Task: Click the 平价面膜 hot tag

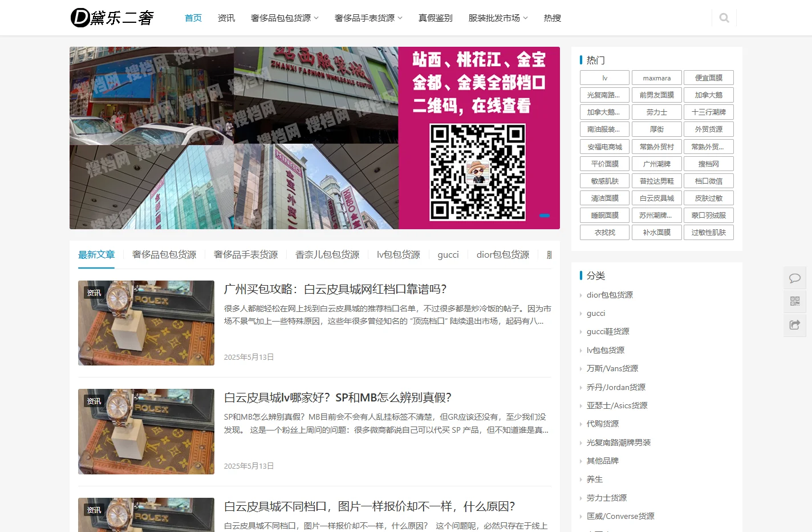Action: click(x=604, y=164)
